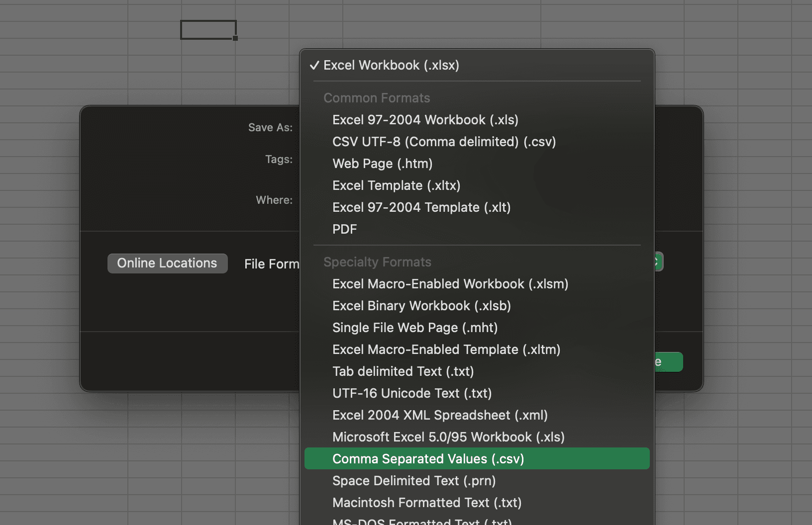The width and height of the screenshot is (812, 525).
Task: Pick CSV UTF-8 (Comma delimited) format
Action: point(477,142)
